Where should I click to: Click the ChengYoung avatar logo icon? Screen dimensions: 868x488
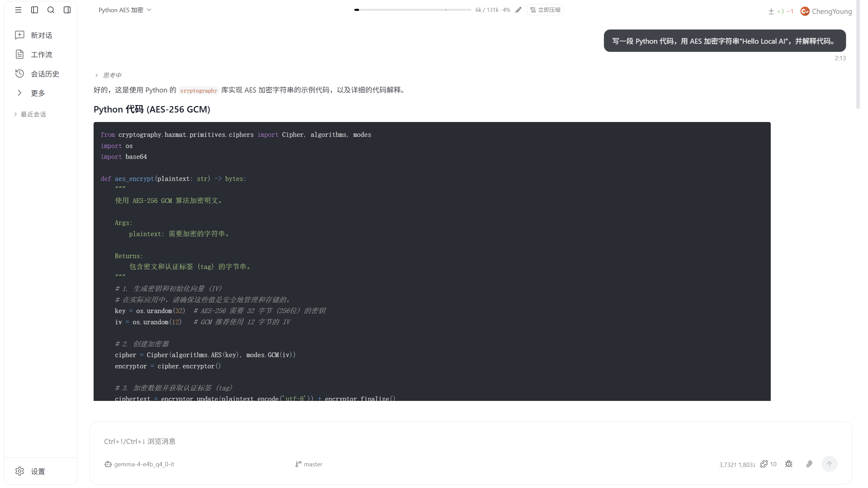click(x=805, y=12)
